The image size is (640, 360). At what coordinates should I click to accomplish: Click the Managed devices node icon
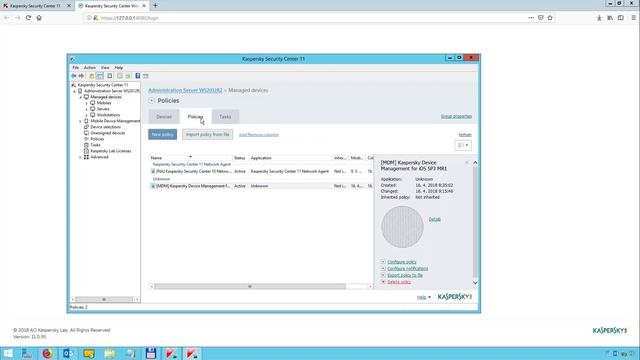click(86, 97)
